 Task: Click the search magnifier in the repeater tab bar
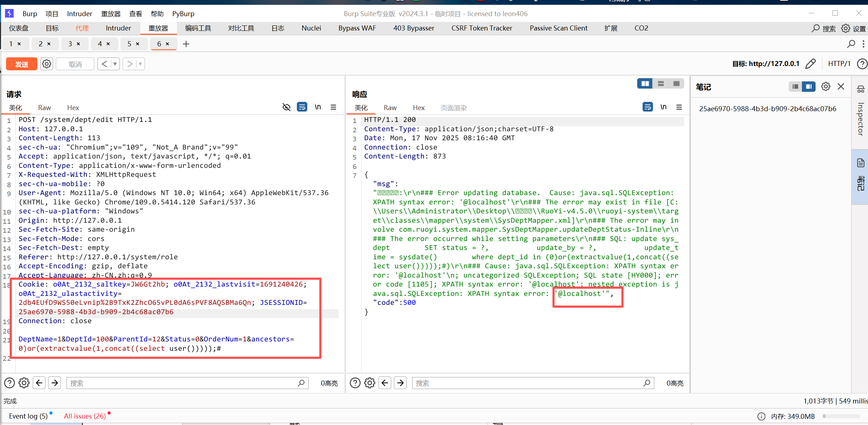pos(851,44)
